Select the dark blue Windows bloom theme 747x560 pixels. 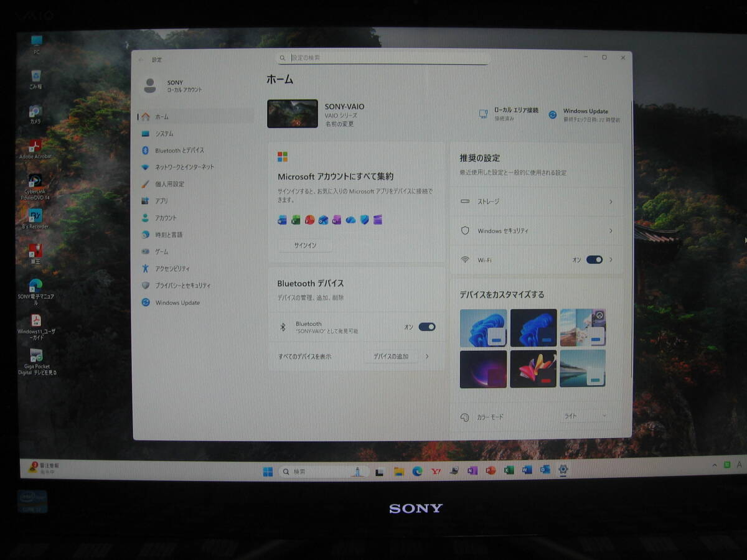tap(533, 328)
